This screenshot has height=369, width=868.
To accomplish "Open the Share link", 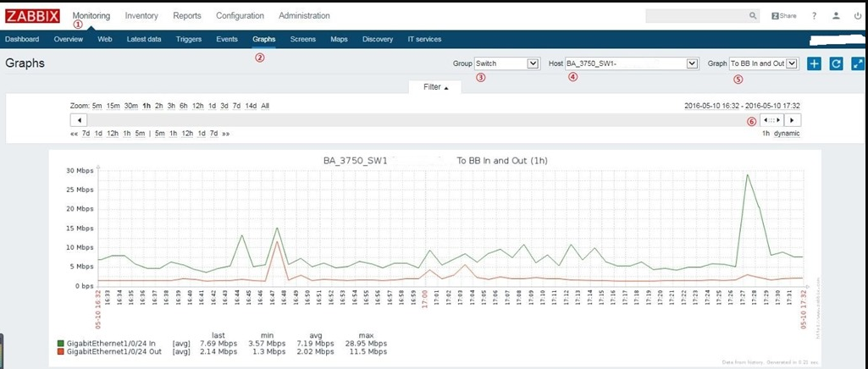I will (784, 16).
